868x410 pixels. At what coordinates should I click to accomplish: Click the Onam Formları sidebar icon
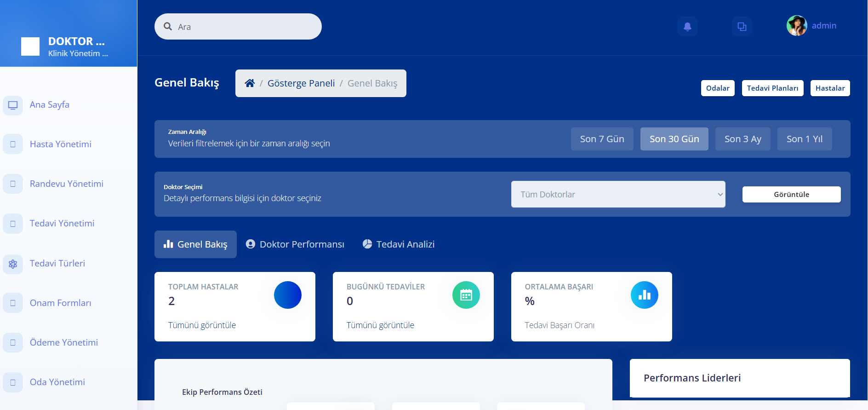[13, 303]
